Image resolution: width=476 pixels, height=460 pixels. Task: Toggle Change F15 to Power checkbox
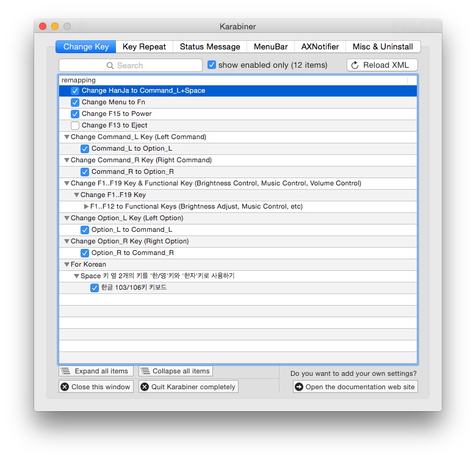click(x=75, y=114)
